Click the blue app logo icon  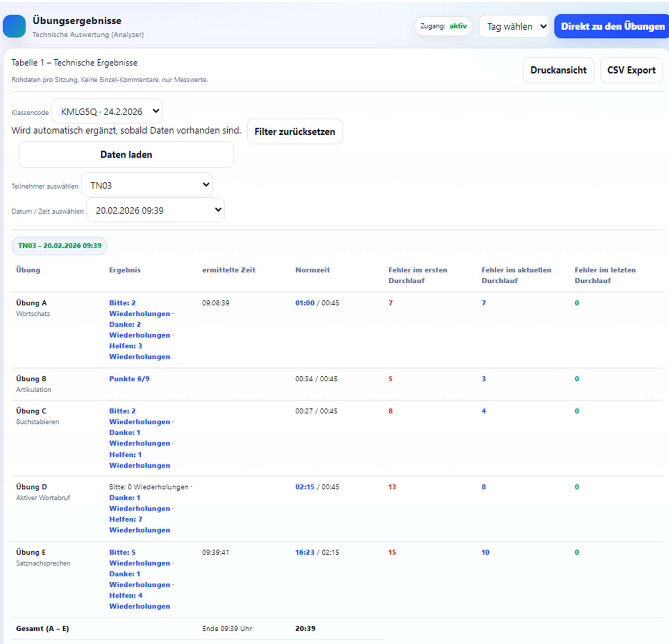point(14,26)
